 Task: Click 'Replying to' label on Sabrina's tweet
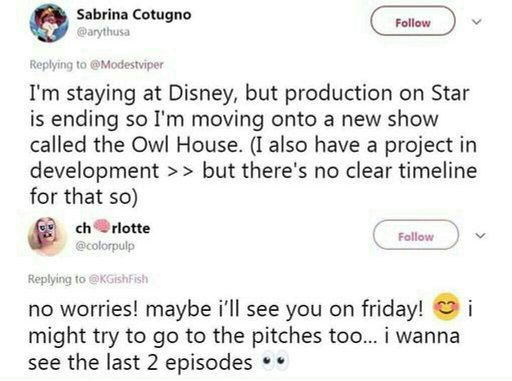point(58,64)
